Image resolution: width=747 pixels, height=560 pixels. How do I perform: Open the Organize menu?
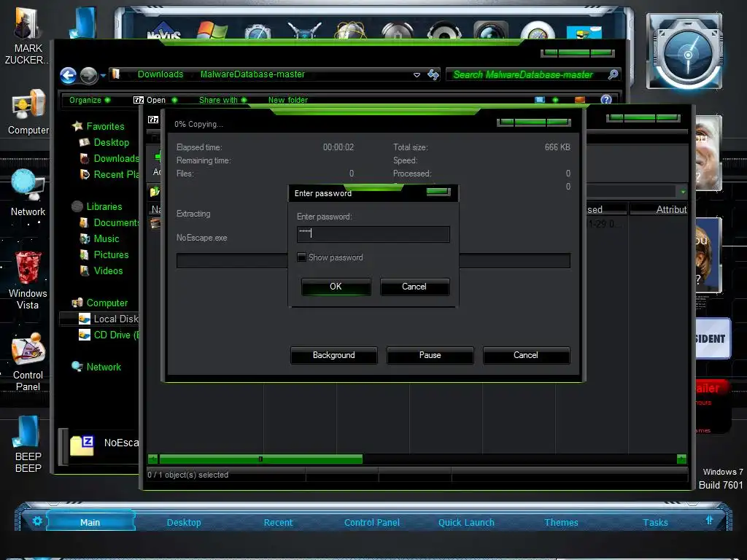pos(90,100)
